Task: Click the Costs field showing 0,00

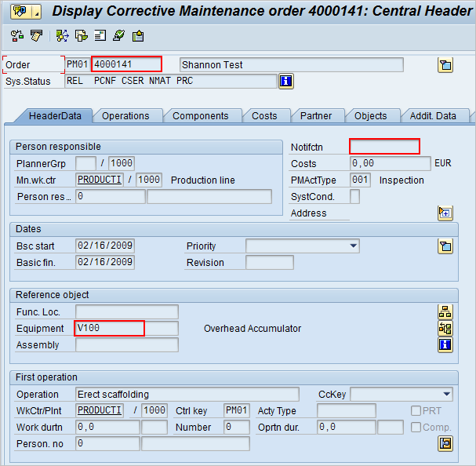Action: click(x=390, y=163)
